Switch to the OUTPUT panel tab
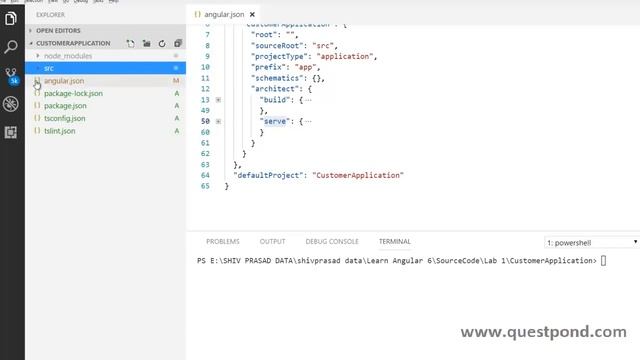The height and width of the screenshot is (360, 640). (273, 242)
